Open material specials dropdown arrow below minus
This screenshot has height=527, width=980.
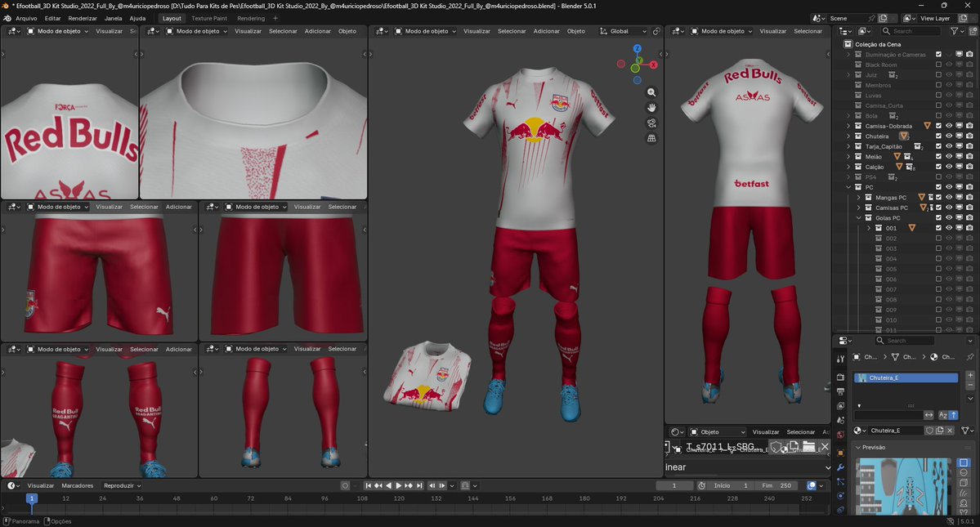point(970,399)
